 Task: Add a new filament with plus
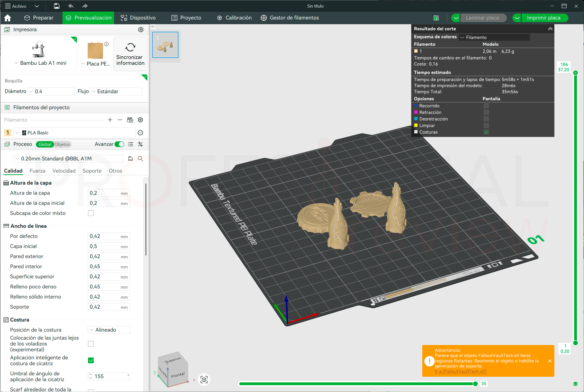tap(110, 120)
